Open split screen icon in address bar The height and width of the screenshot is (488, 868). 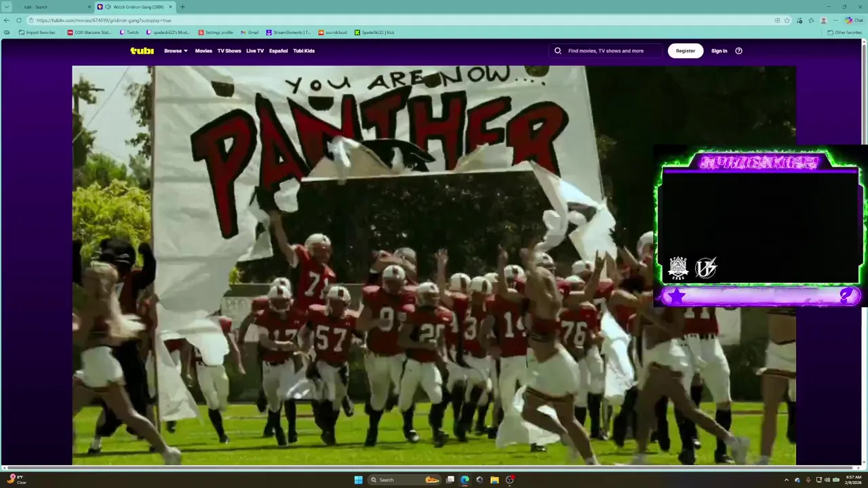pyautogui.click(x=777, y=20)
